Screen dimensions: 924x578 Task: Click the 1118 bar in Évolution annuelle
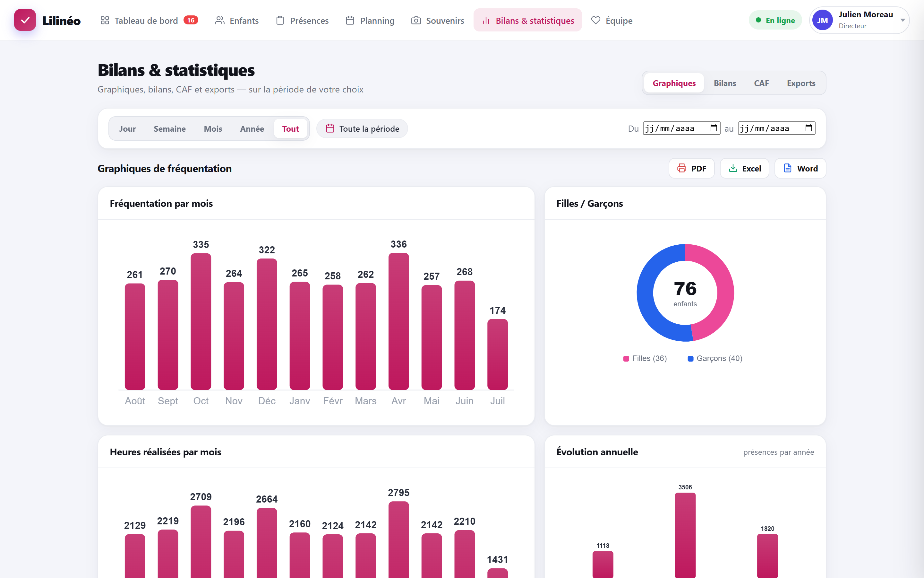603,564
